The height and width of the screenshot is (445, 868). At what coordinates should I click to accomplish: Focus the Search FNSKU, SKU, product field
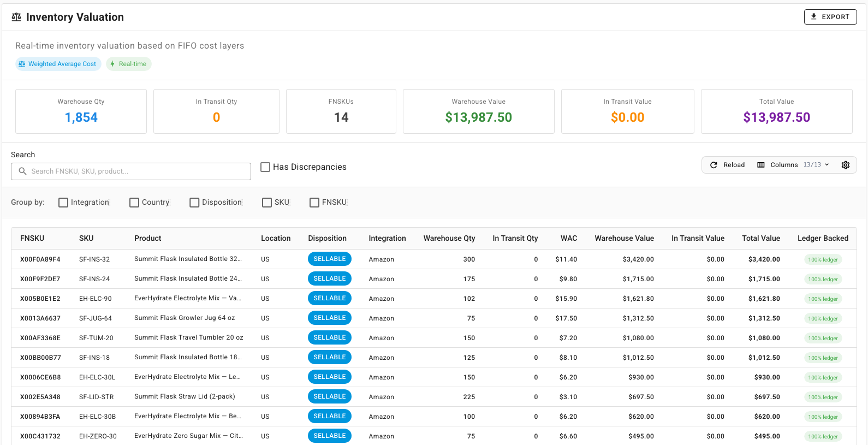click(131, 171)
